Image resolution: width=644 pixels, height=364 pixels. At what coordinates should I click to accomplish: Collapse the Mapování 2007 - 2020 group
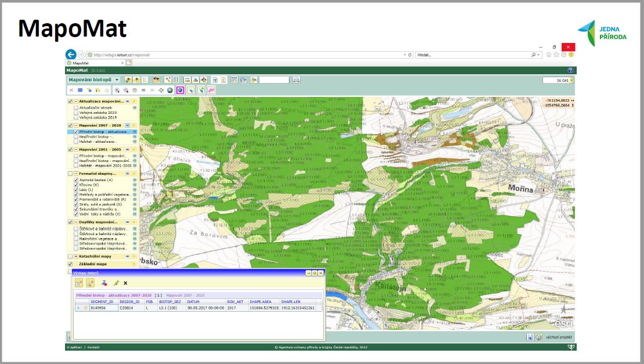(76, 125)
